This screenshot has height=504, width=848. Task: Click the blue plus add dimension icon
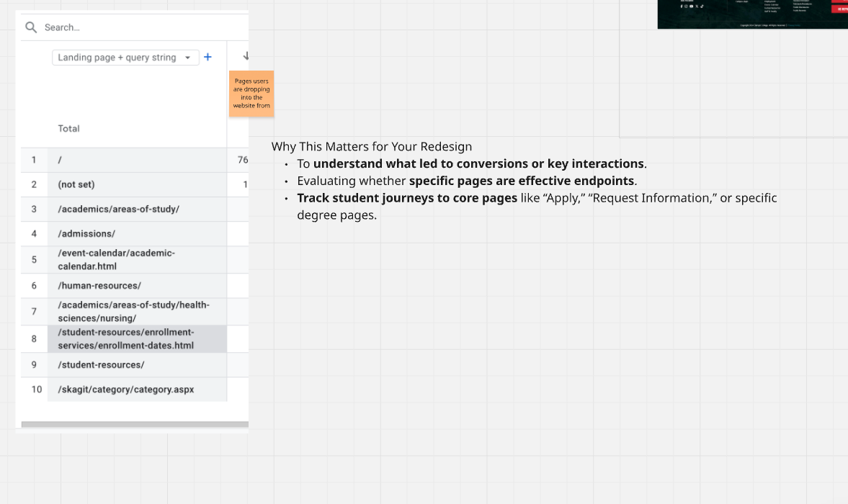tap(207, 57)
